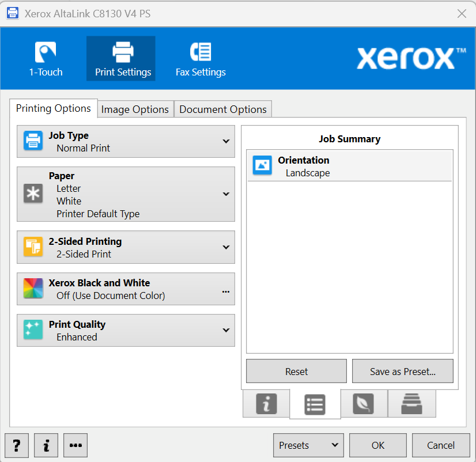This screenshot has width=476, height=462.
Task: Click the bottom-left information button
Action: tap(46, 445)
